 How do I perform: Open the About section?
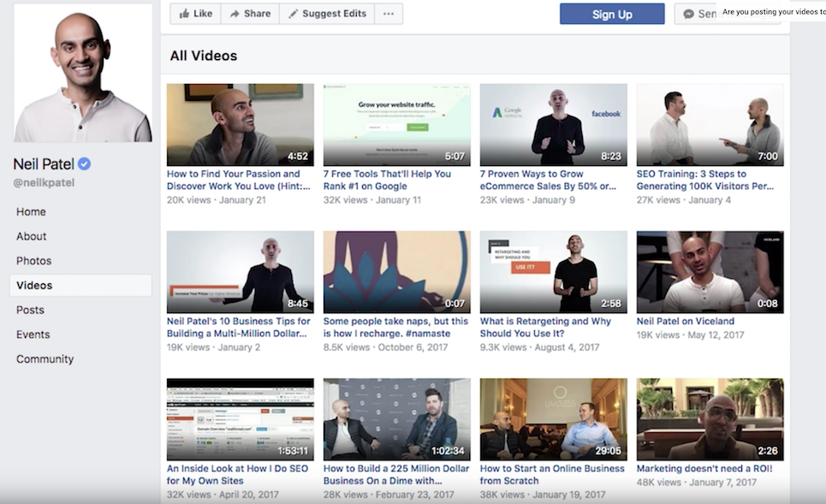31,236
